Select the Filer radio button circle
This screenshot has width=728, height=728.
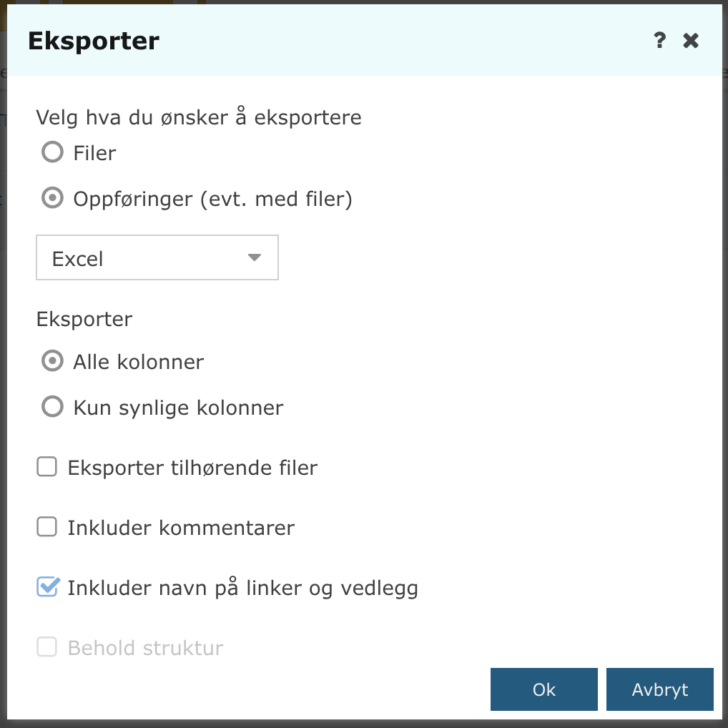[x=52, y=152]
